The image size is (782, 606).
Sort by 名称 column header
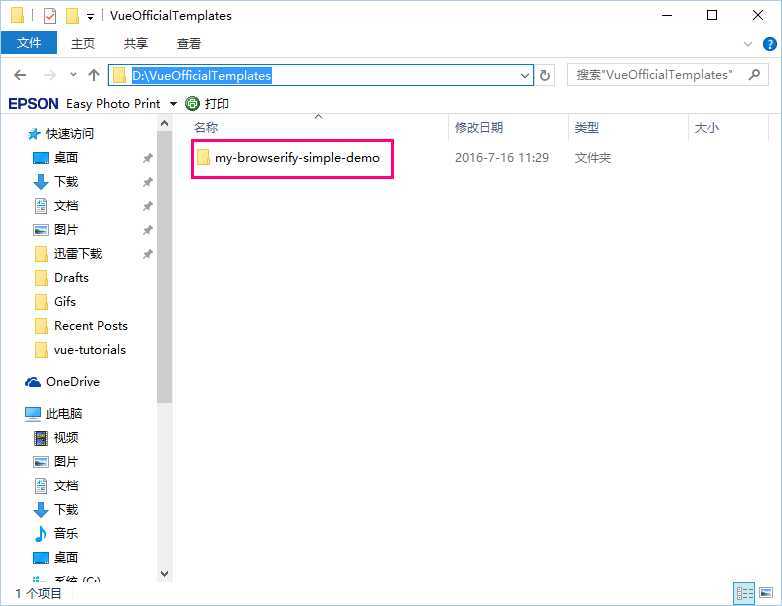point(206,128)
